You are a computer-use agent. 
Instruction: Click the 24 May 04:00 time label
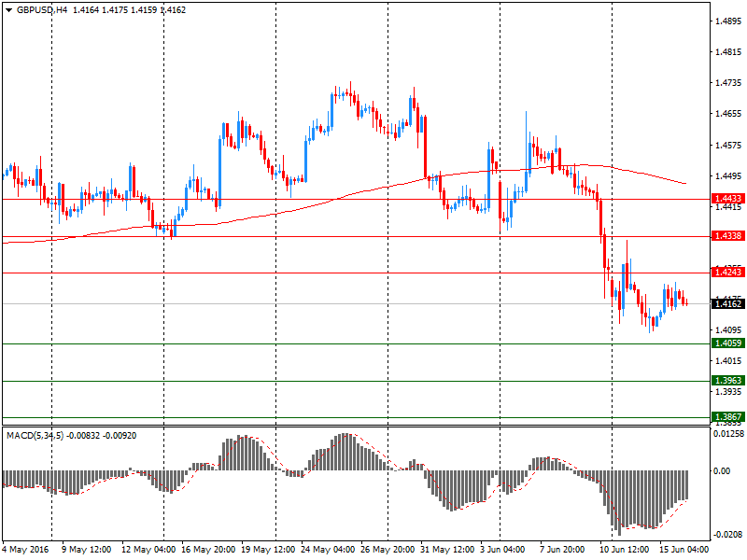[x=328, y=550]
